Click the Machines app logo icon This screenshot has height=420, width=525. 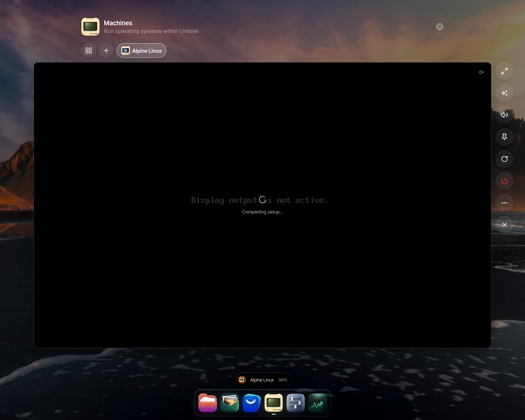pos(90,27)
